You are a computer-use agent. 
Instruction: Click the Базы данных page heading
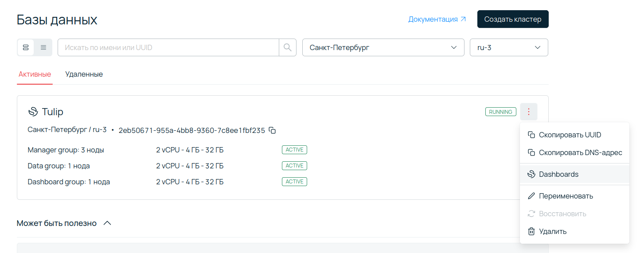(x=57, y=19)
